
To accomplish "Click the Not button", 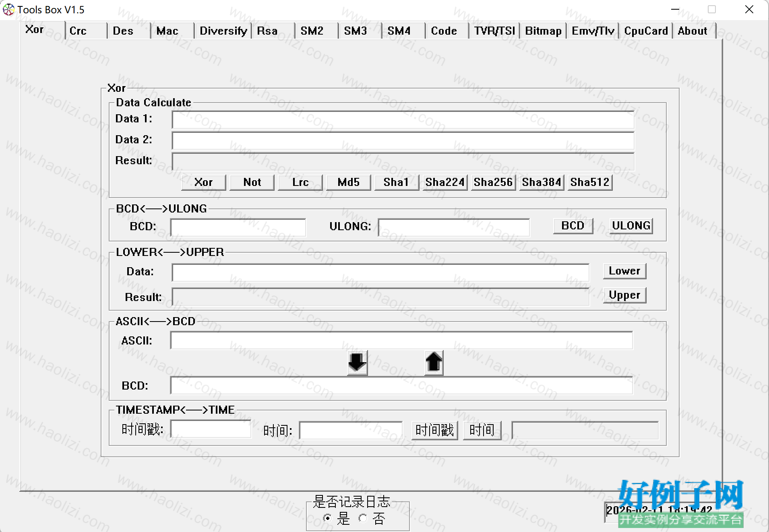I will click(x=252, y=182).
